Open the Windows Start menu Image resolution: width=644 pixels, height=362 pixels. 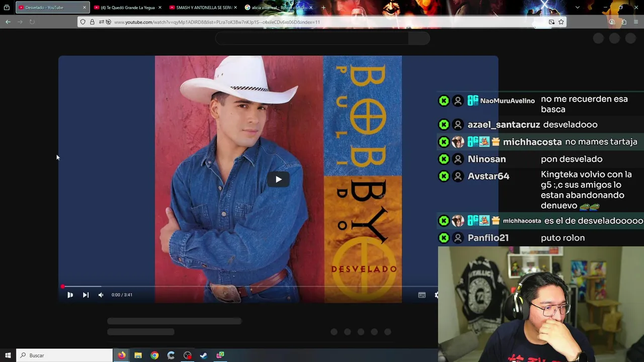tap(8, 355)
